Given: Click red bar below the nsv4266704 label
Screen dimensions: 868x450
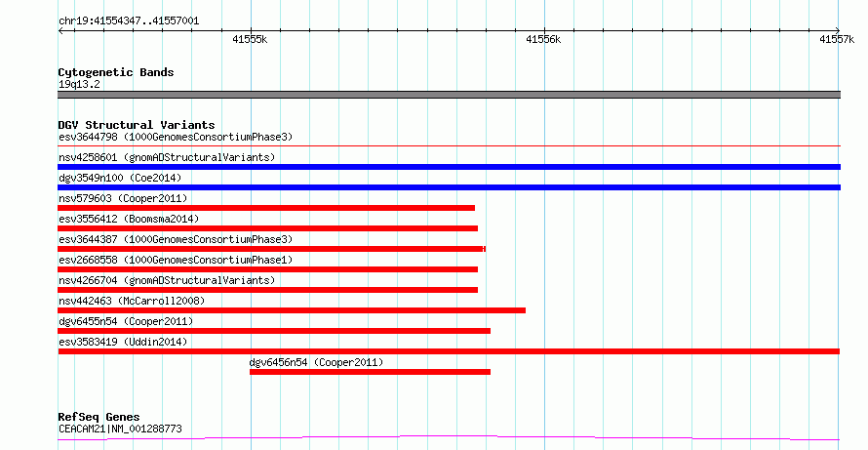Looking at the screenshot, I should coord(268,290).
